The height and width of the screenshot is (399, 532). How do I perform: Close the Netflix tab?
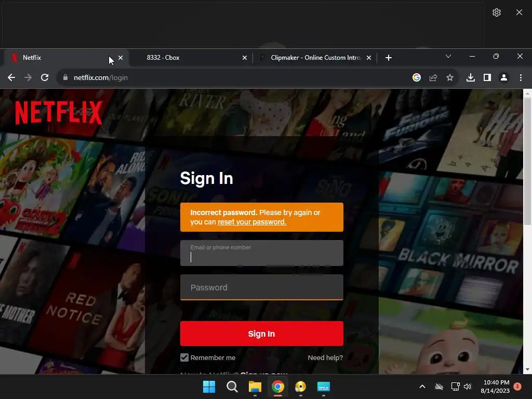pos(121,58)
